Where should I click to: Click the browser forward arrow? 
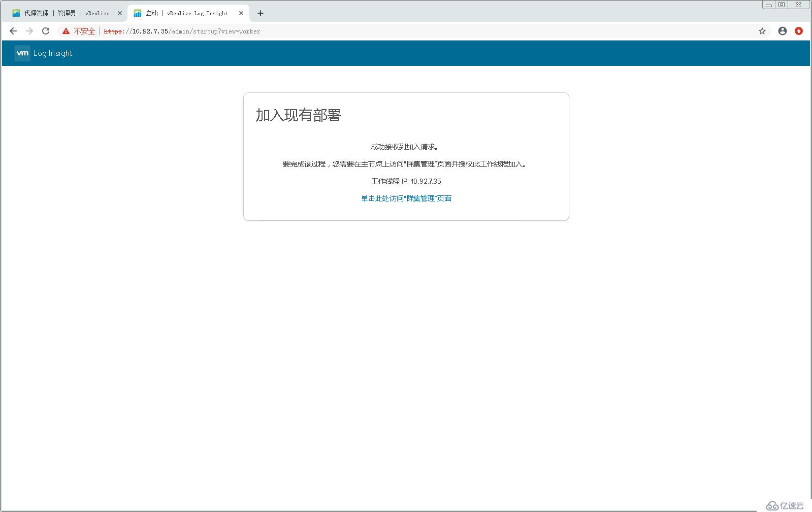coord(29,31)
